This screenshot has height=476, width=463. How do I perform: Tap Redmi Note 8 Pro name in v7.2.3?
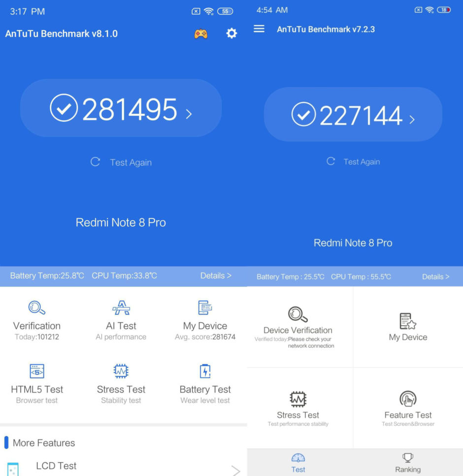[x=353, y=243]
